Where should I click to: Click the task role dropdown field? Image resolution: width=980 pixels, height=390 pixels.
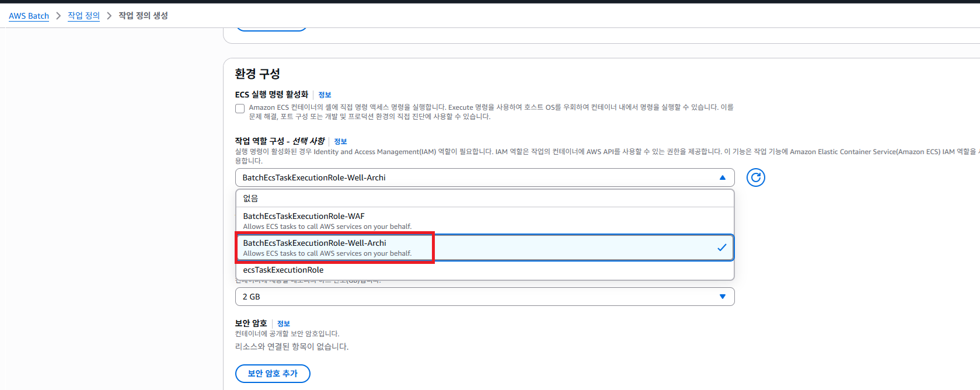pos(479,177)
